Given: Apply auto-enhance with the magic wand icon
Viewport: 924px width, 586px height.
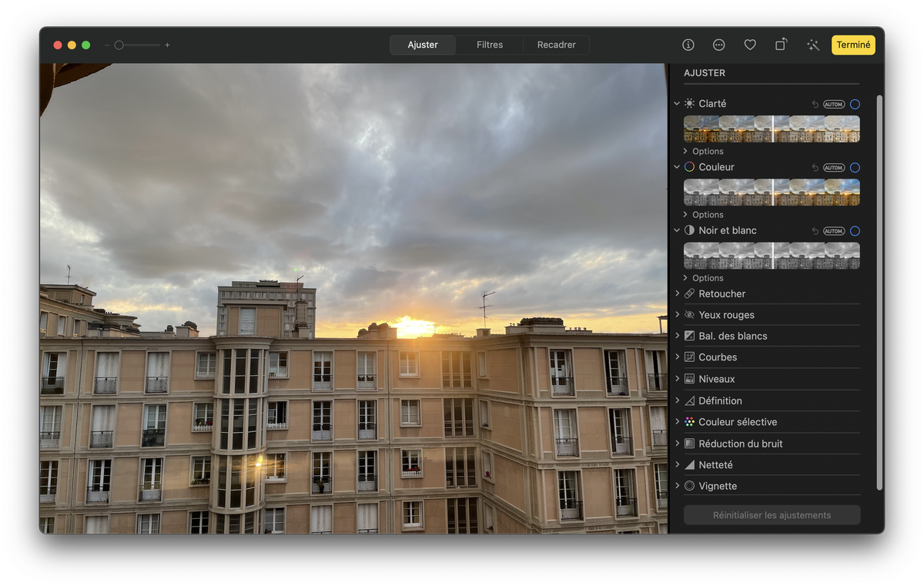Looking at the screenshot, I should pos(812,45).
